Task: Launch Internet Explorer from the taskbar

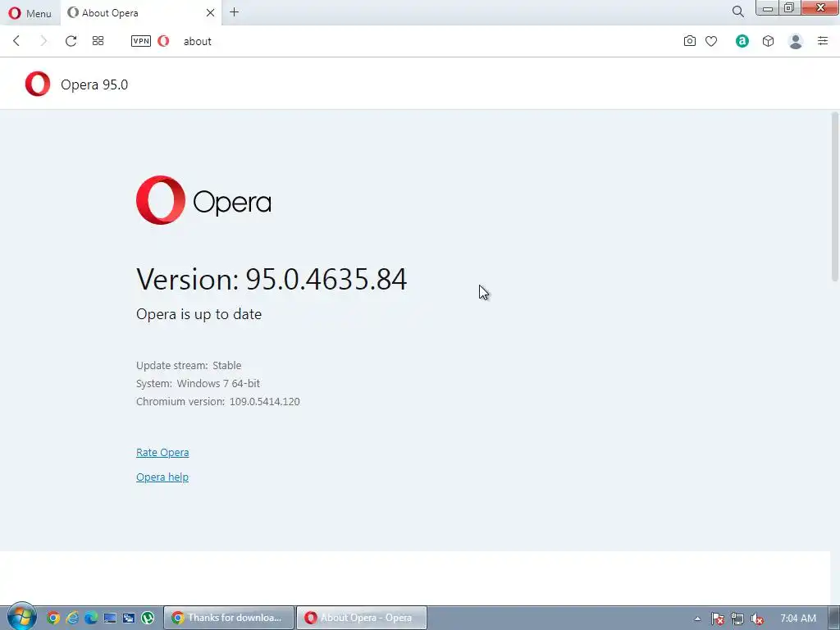Action: click(x=72, y=618)
